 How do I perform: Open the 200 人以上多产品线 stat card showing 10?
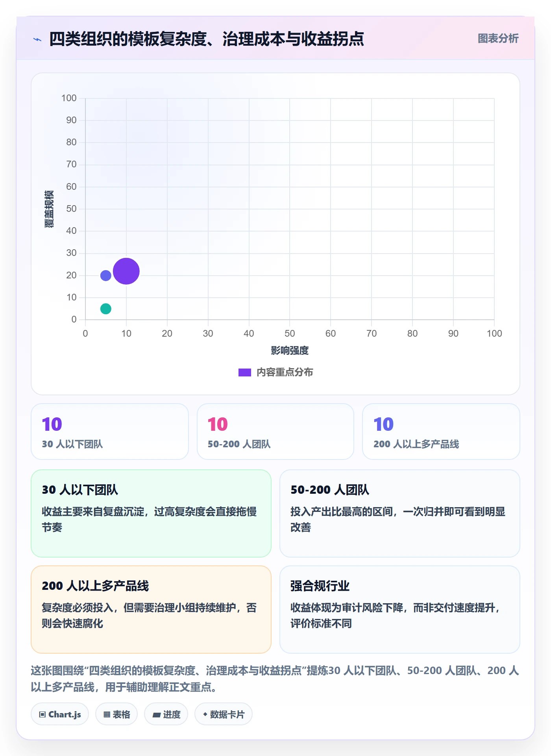click(441, 432)
